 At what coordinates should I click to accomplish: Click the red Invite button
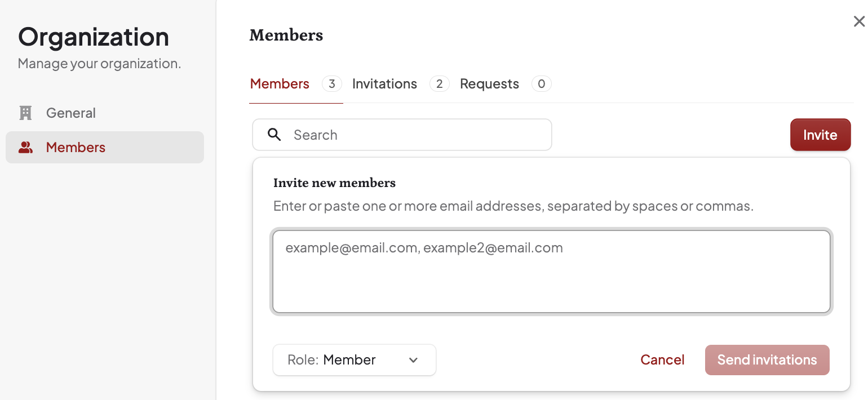pyautogui.click(x=820, y=135)
